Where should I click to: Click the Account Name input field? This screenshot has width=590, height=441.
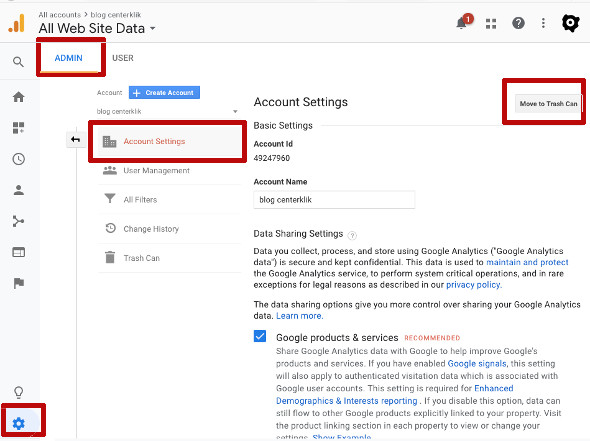click(x=334, y=200)
